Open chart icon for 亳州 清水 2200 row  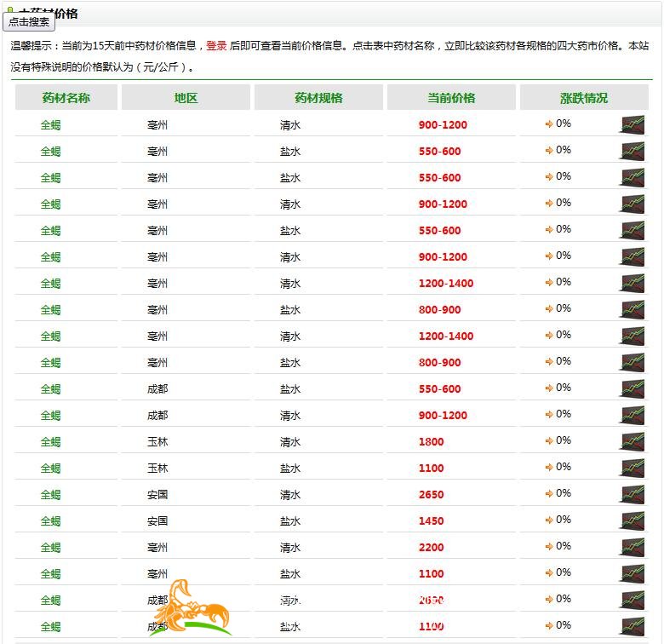point(633,547)
